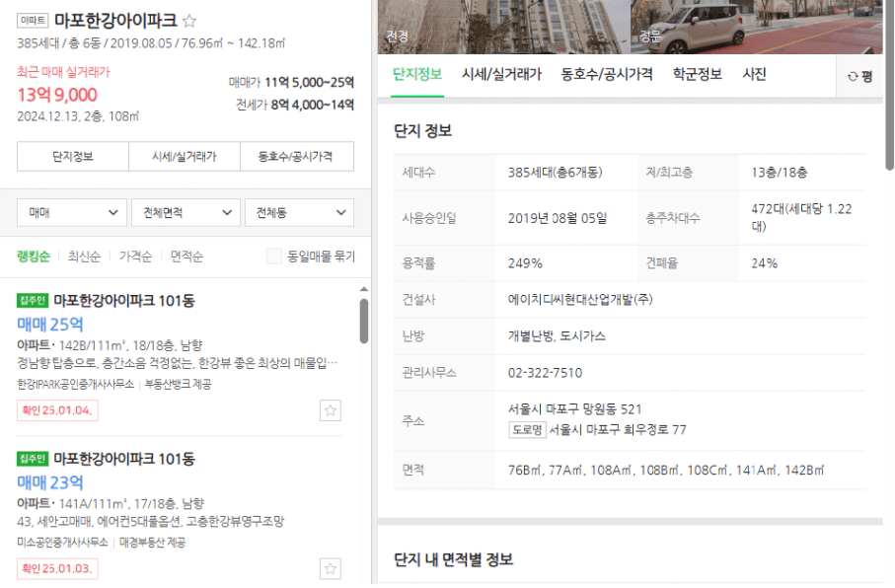Open the 전체면적 area dropdown
The height and width of the screenshot is (588, 895).
click(x=186, y=212)
